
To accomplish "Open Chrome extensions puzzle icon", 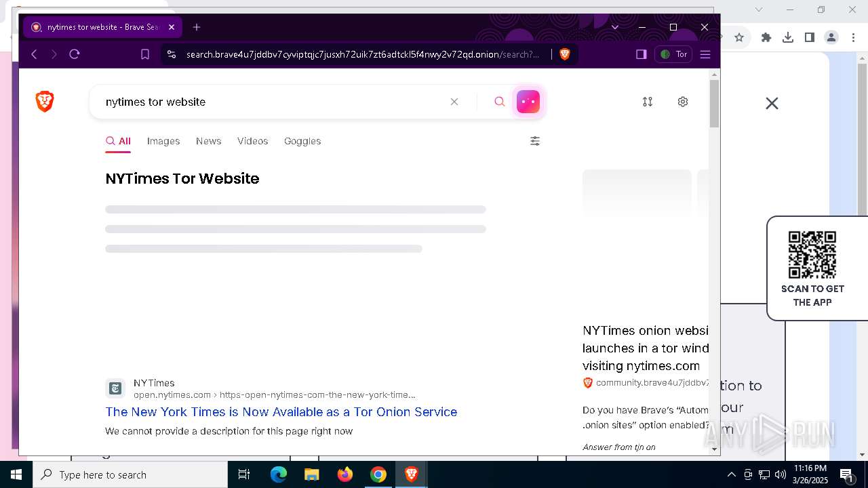I will (766, 37).
